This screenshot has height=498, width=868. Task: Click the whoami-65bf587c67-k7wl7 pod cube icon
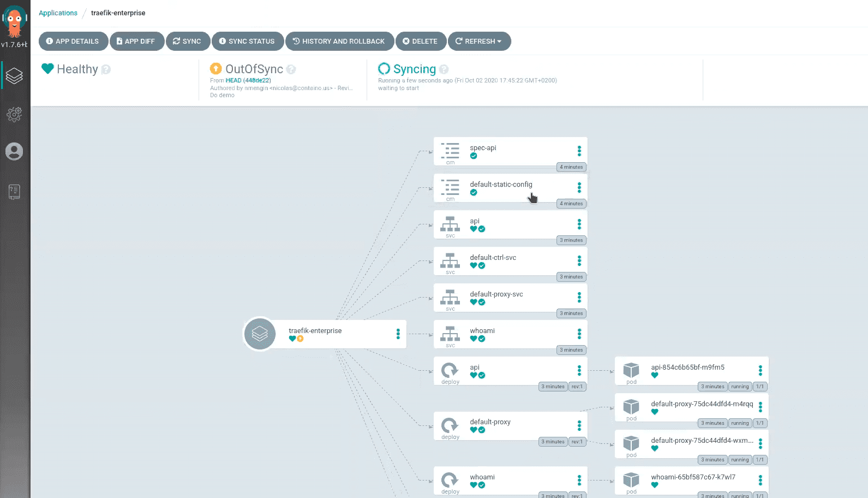pyautogui.click(x=631, y=480)
